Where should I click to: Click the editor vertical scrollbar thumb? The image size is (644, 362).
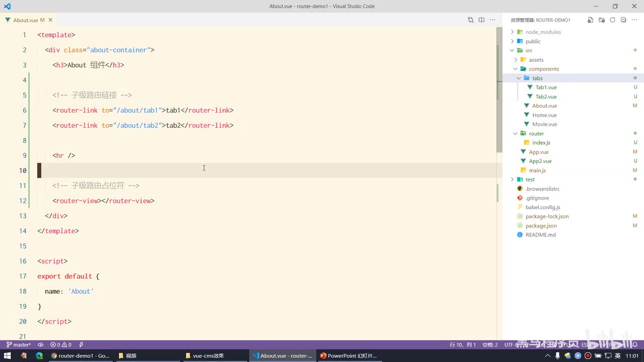(x=500, y=89)
